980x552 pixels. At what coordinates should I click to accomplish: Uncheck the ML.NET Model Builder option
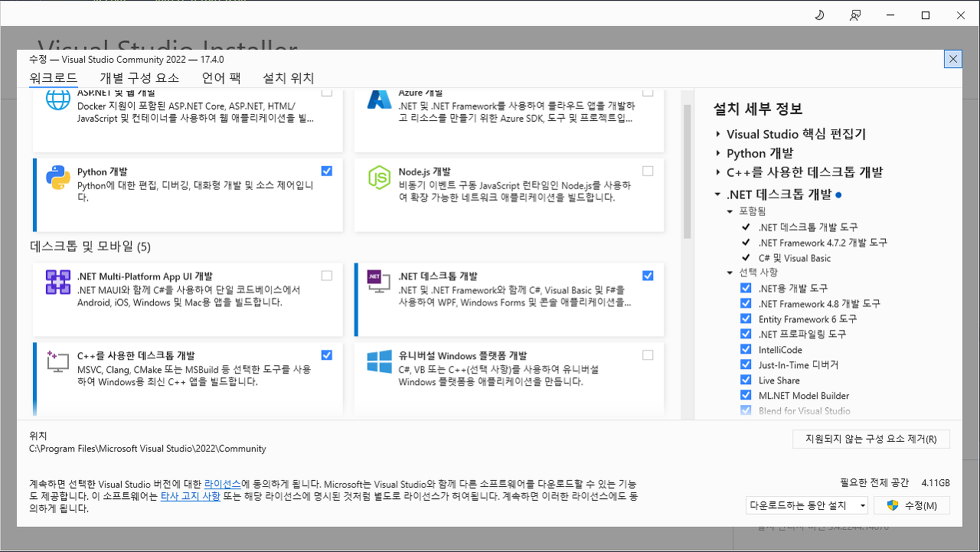[746, 395]
